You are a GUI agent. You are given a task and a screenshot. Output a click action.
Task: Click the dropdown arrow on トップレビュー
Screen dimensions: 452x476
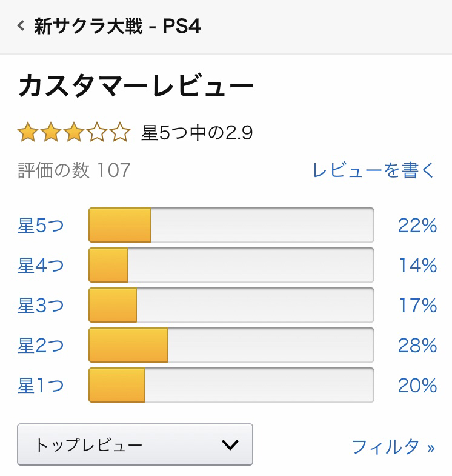pyautogui.click(x=230, y=445)
